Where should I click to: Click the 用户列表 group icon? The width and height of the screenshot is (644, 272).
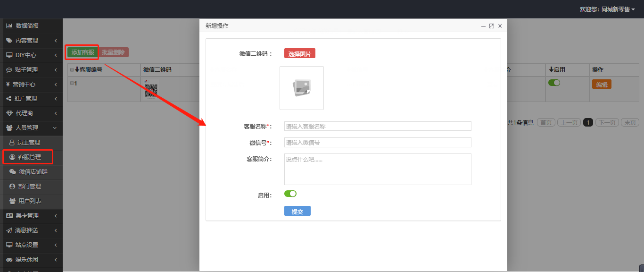13,201
